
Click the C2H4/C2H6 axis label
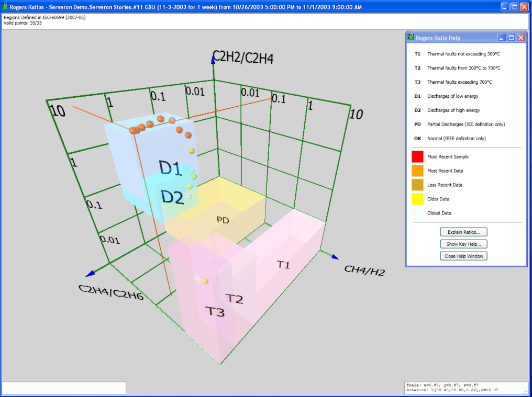[x=111, y=292]
